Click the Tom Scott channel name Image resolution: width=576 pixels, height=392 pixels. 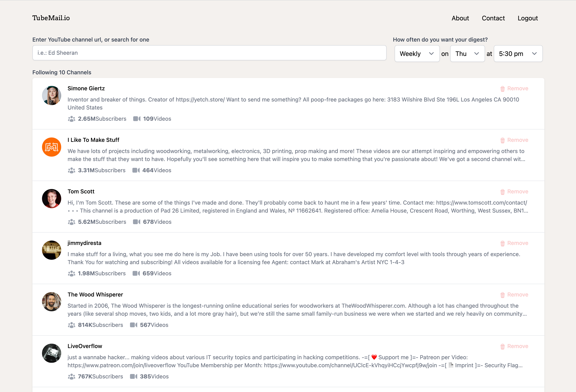[81, 191]
